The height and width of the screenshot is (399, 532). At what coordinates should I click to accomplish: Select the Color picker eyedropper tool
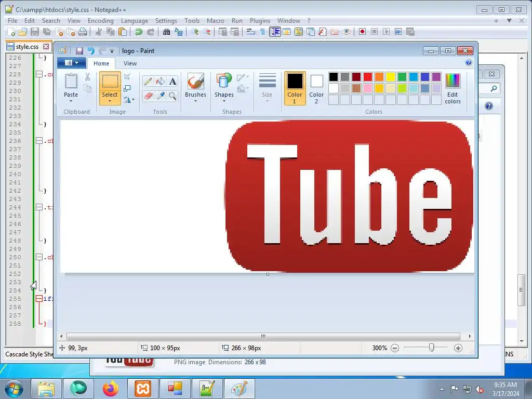pyautogui.click(x=160, y=96)
